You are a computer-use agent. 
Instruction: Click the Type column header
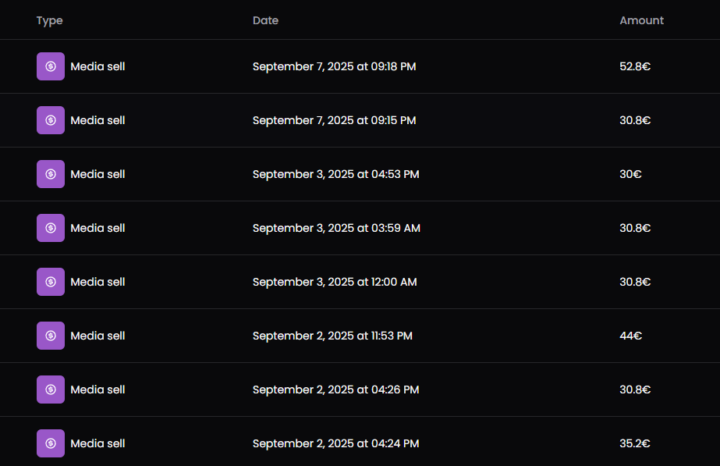(x=50, y=21)
